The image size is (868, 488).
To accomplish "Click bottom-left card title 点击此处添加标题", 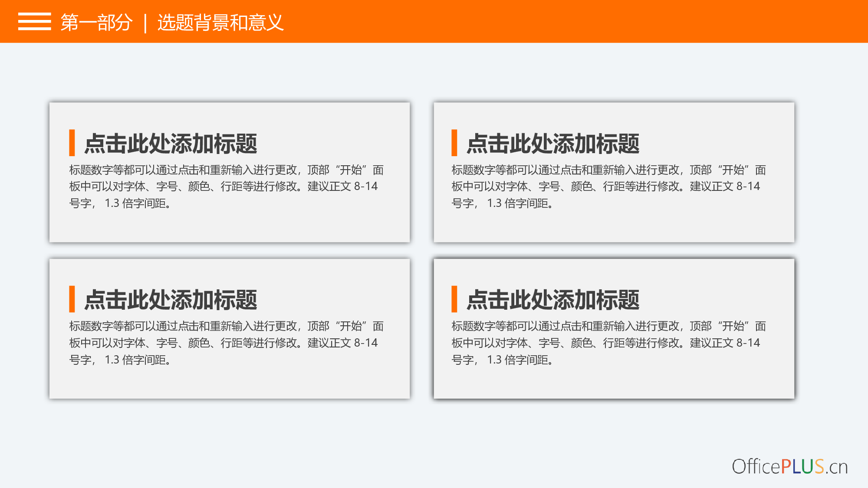I will [x=171, y=300].
